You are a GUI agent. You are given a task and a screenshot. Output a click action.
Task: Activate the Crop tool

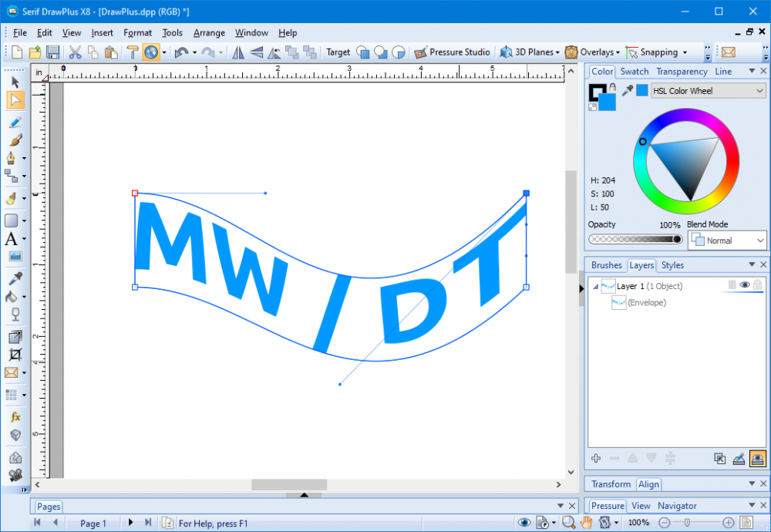(15, 355)
